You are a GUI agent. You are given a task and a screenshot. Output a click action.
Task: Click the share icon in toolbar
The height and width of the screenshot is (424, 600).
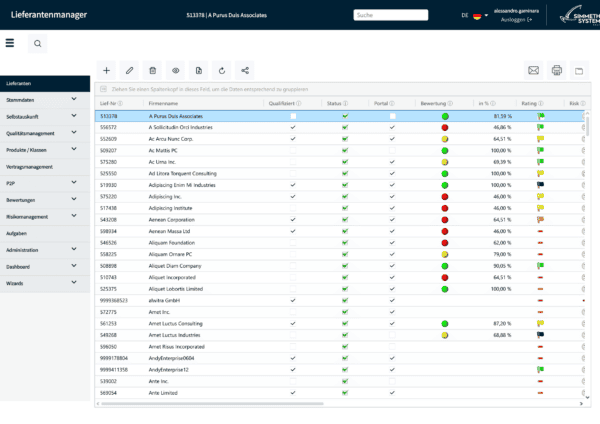(x=244, y=71)
